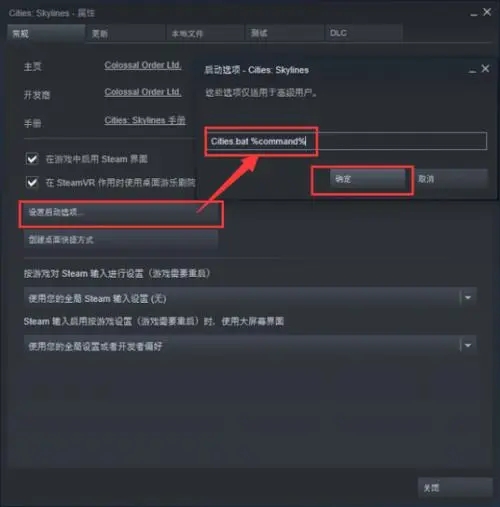Click the 创建桌面快捷方式 button

click(121, 240)
